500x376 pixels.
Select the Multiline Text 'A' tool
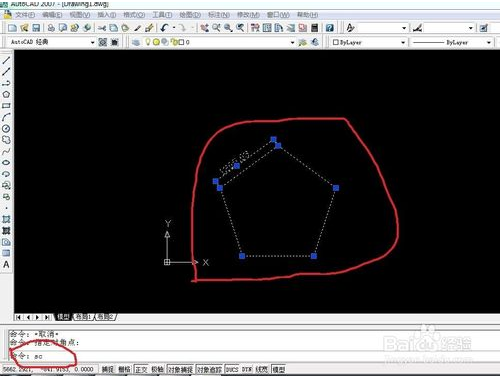pyautogui.click(x=6, y=265)
